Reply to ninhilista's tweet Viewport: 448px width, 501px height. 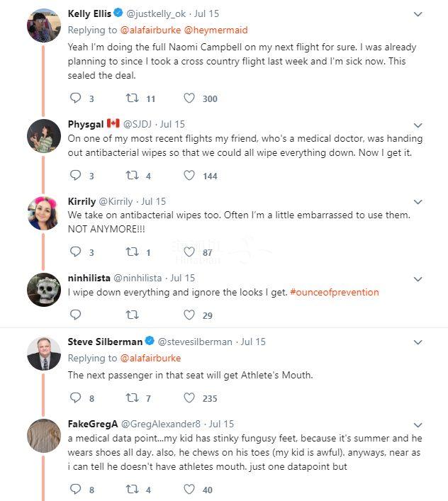(x=75, y=314)
